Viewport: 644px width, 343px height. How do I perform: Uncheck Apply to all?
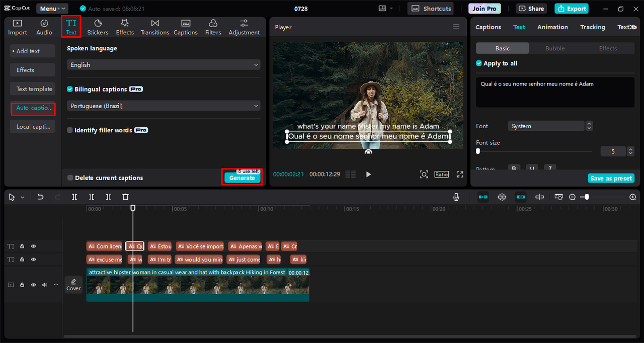[x=479, y=63]
